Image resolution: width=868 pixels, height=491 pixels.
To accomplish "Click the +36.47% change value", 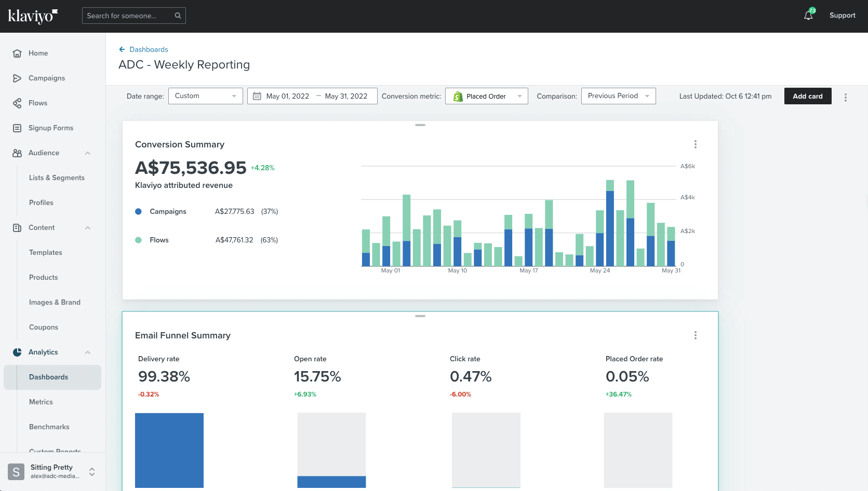I will [x=619, y=394].
